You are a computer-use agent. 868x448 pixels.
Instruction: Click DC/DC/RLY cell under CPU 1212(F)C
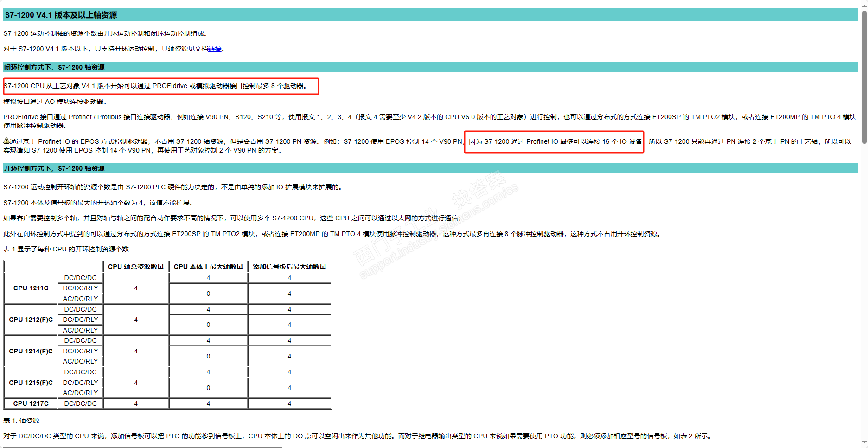point(81,320)
